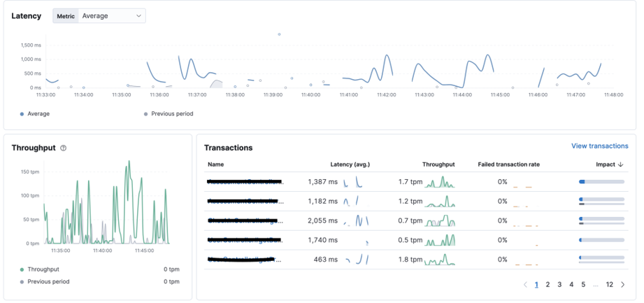Click the 1,387 ms latency value
The width and height of the screenshot is (644, 303).
tap(322, 182)
